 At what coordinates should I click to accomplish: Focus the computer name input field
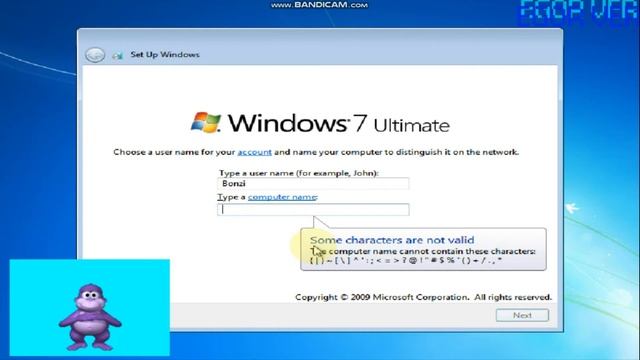[313, 209]
